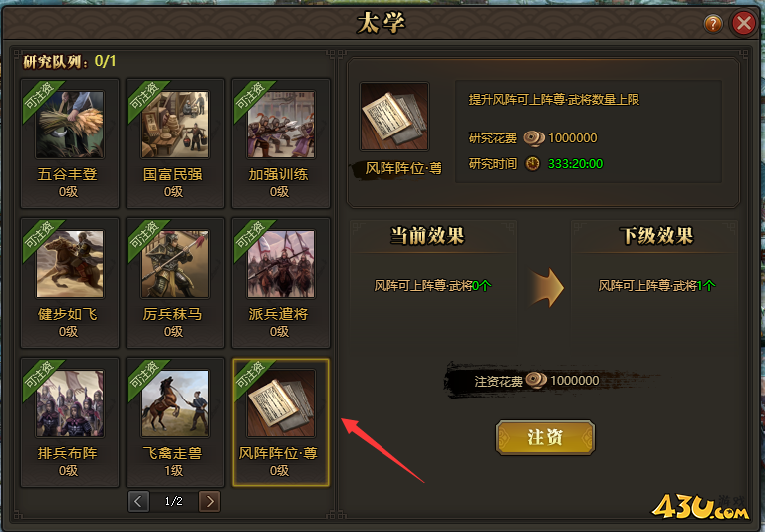The image size is (765, 532).
Task: Open the help question mark icon
Action: pos(713,23)
